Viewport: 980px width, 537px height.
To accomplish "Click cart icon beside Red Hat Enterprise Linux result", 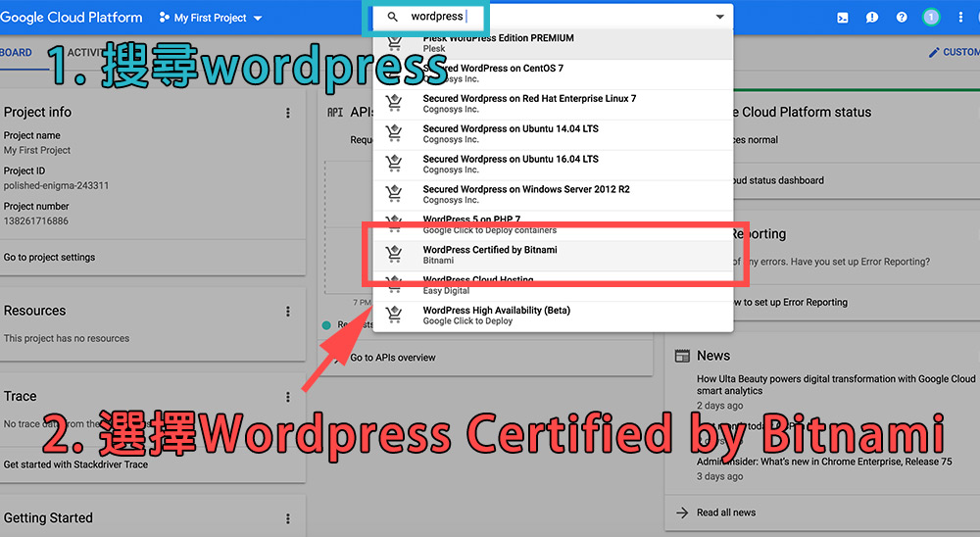I will (394, 103).
